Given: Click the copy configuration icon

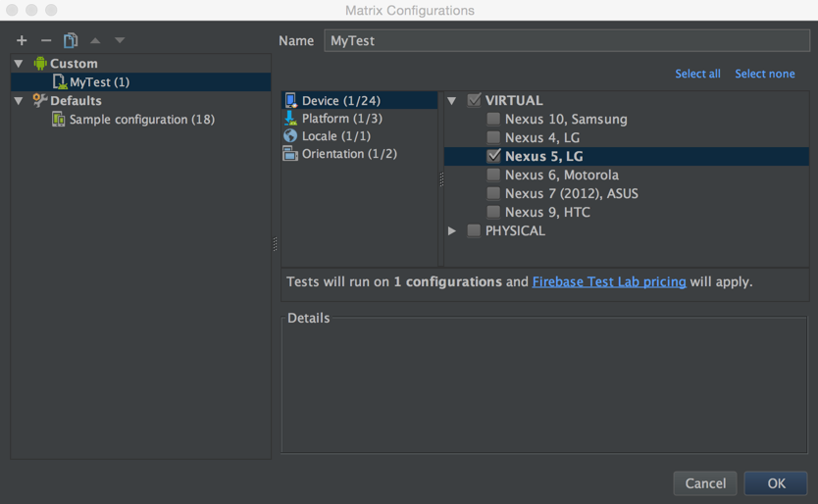Looking at the screenshot, I should (71, 40).
